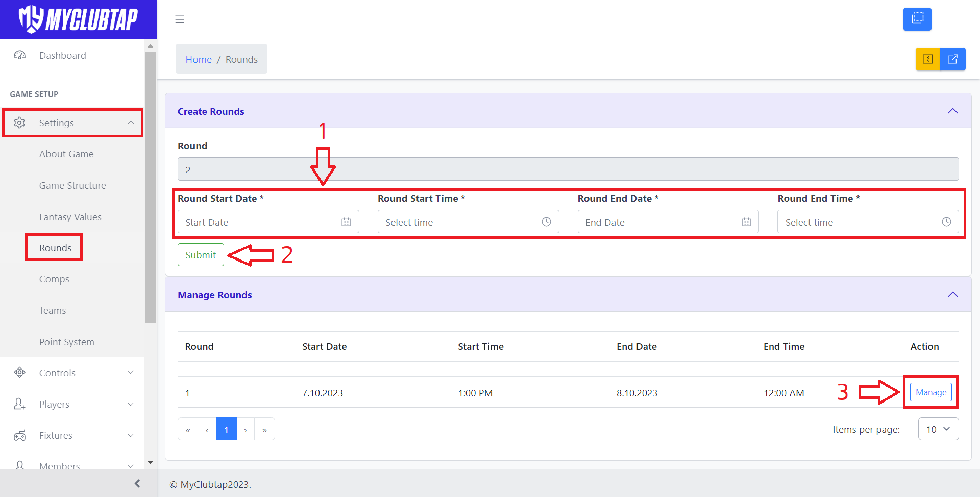Toggle the hamburger sidebar menu

coord(180,19)
